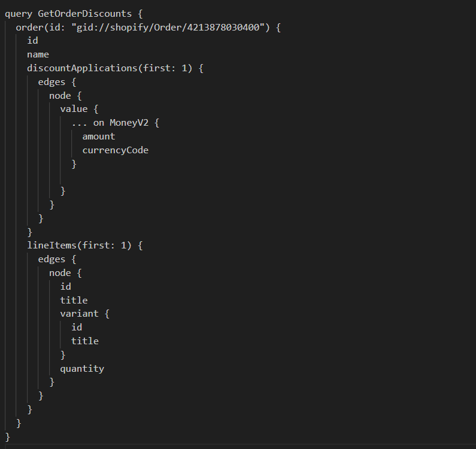Viewport: 476px width, 449px height.
Task: Click the currencyCode field
Action: (x=115, y=150)
